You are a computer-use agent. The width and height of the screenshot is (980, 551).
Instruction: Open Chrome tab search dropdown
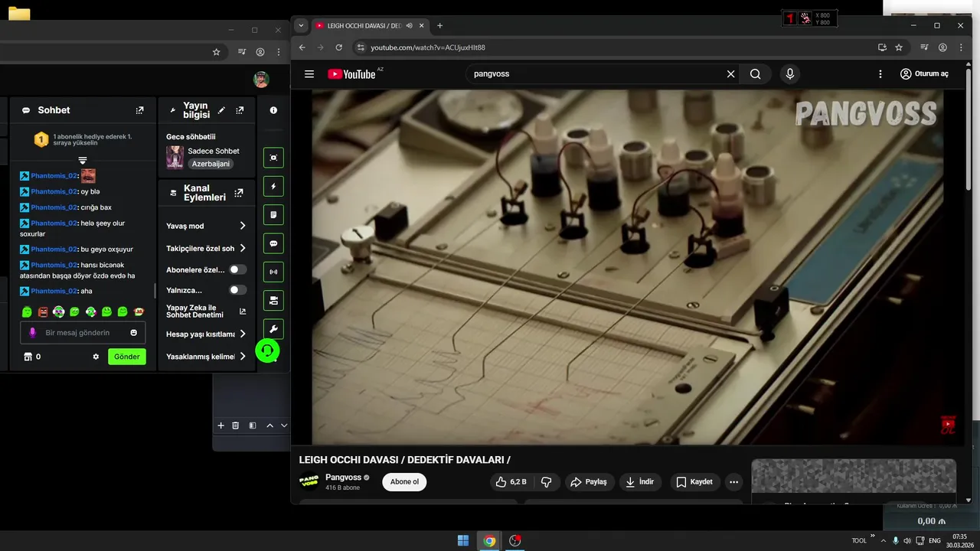301,25
